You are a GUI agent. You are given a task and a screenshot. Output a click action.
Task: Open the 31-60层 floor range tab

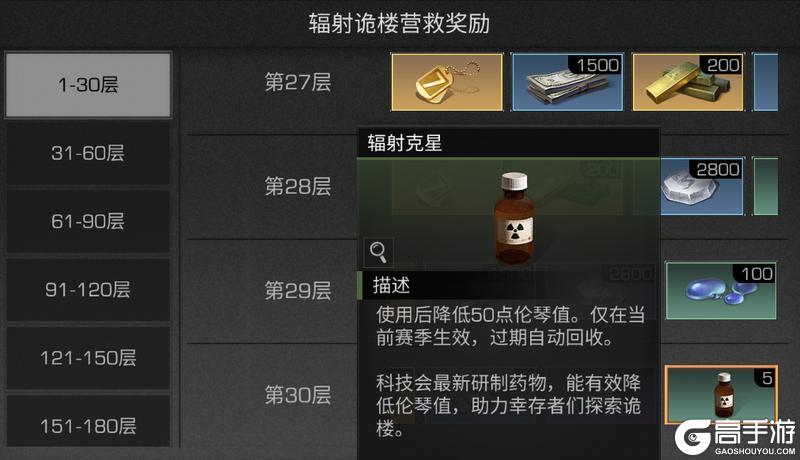click(x=88, y=153)
